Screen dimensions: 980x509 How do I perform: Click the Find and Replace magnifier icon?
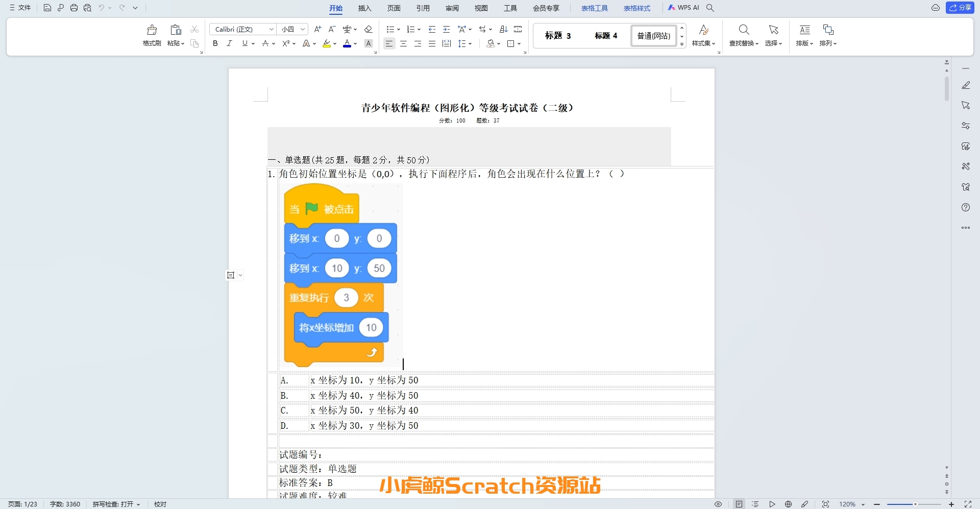click(744, 30)
